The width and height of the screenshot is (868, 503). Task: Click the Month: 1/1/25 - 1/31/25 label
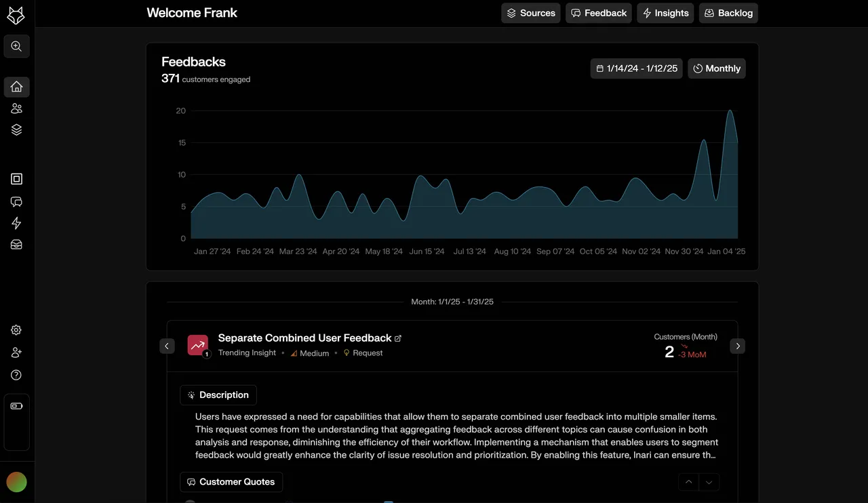[x=452, y=302]
